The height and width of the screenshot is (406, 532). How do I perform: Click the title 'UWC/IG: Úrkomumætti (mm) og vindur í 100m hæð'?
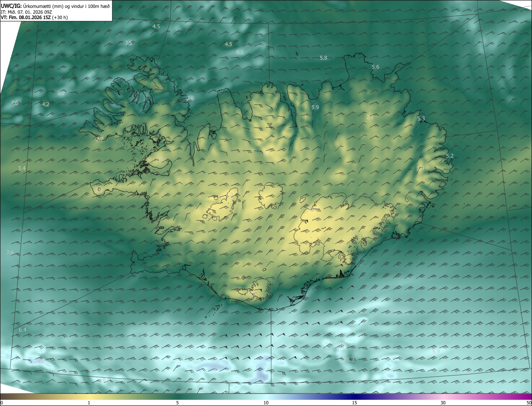(x=55, y=6)
